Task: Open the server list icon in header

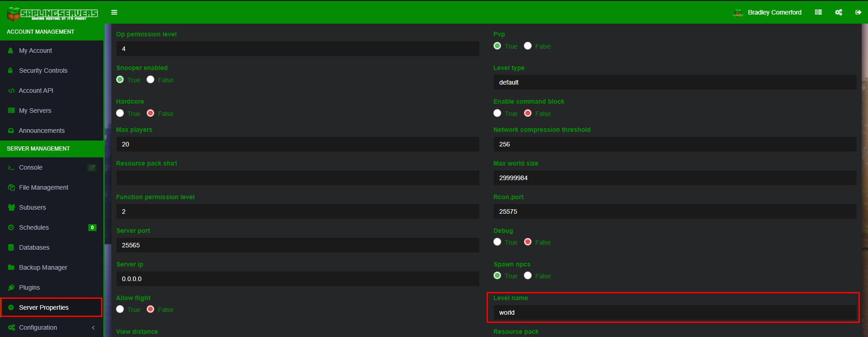Action: click(818, 12)
